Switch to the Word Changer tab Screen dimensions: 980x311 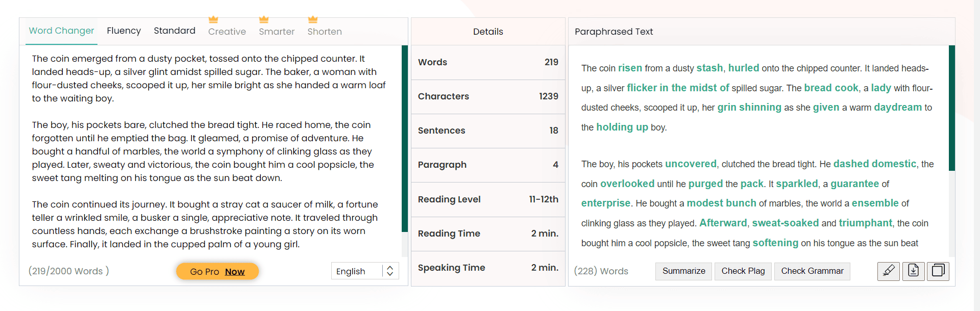[61, 31]
